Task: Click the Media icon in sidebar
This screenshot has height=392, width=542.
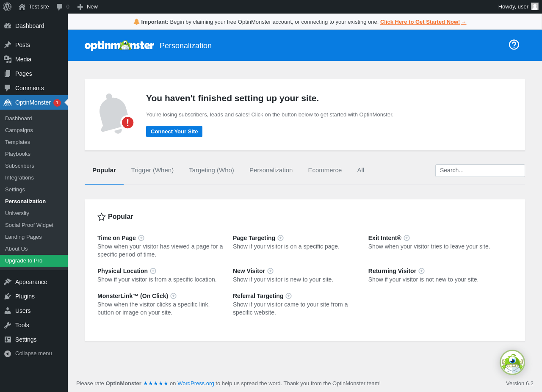Action: [x=8, y=59]
